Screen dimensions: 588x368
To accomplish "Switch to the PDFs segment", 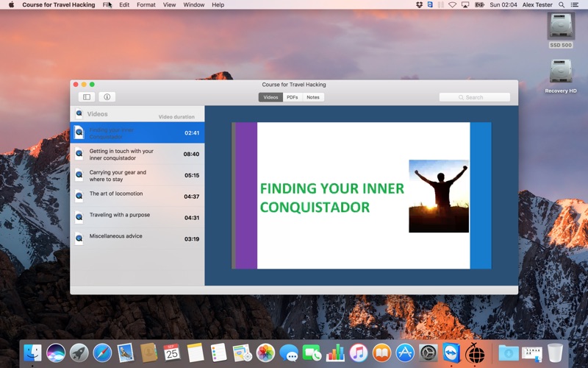I will tap(293, 97).
